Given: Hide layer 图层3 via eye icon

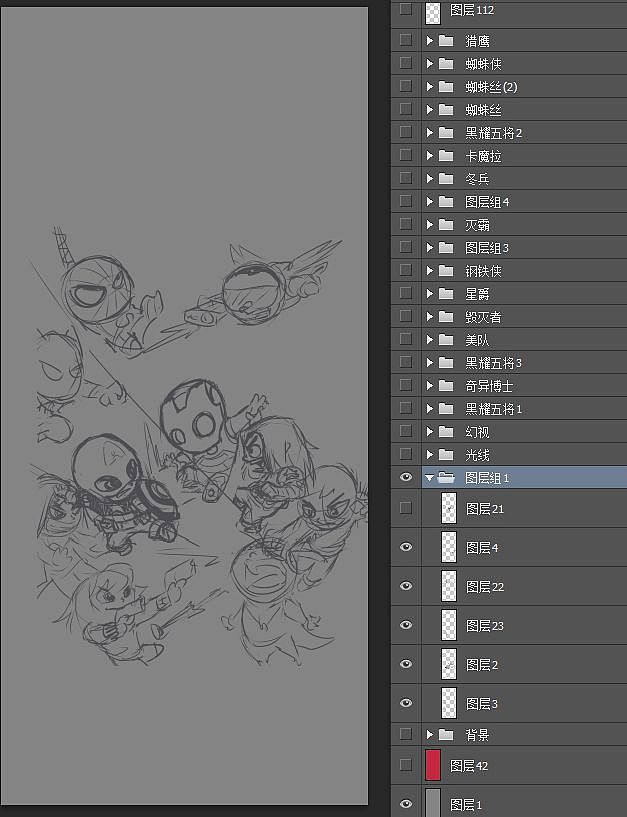Looking at the screenshot, I should click(405, 703).
